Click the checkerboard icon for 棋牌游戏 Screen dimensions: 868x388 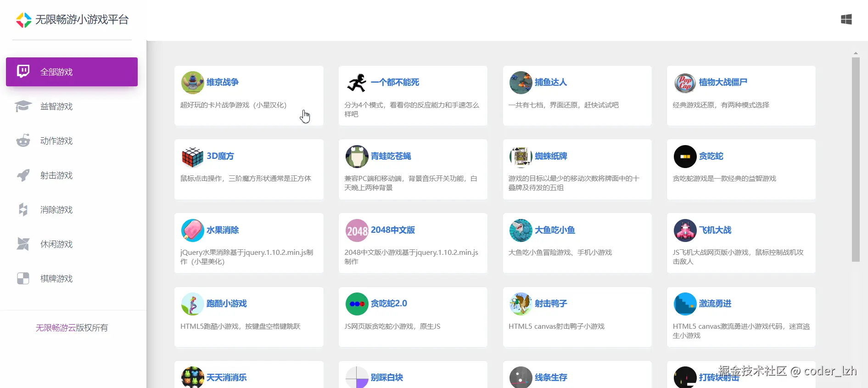click(23, 278)
